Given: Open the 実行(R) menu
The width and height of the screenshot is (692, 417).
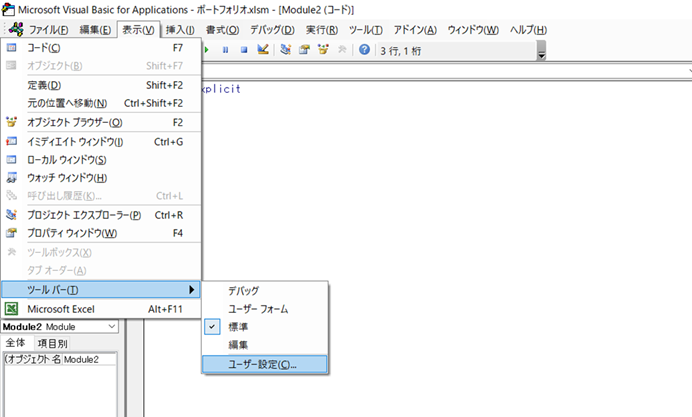Looking at the screenshot, I should pyautogui.click(x=322, y=30).
